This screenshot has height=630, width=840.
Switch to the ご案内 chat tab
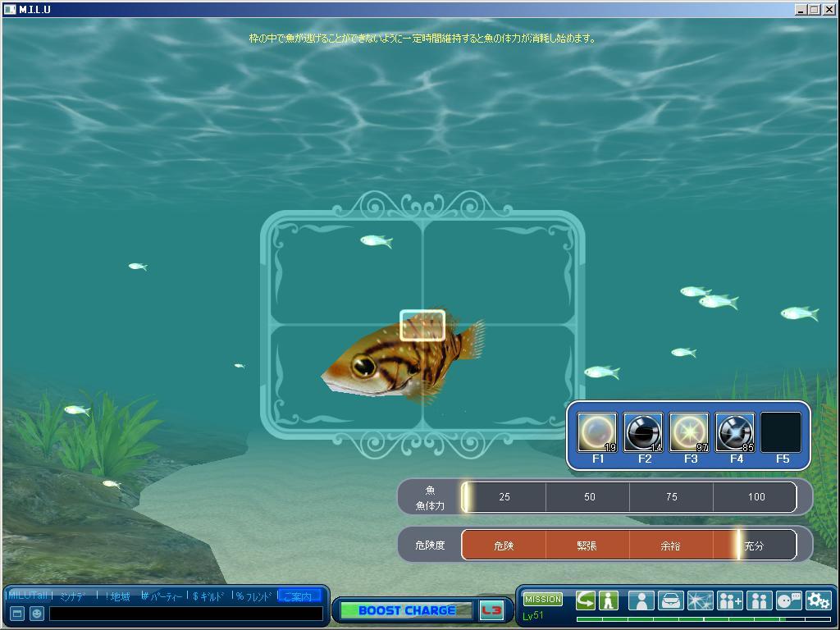pyautogui.click(x=299, y=596)
